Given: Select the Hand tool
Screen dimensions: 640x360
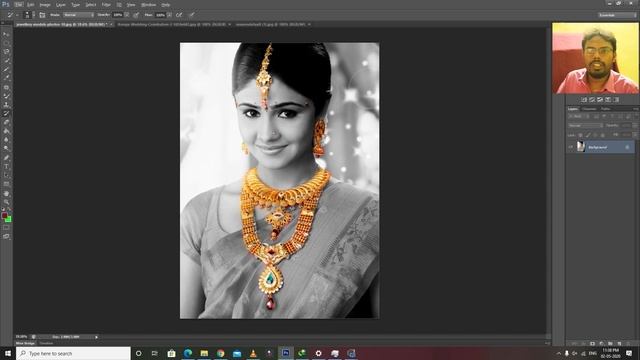Looking at the screenshot, I should point(6,193).
